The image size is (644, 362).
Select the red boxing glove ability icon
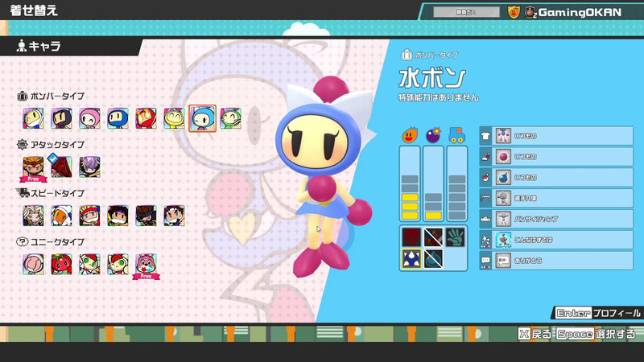click(x=411, y=237)
